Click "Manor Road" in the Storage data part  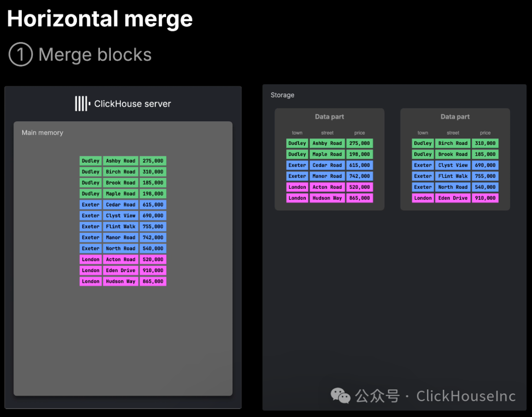click(x=328, y=176)
